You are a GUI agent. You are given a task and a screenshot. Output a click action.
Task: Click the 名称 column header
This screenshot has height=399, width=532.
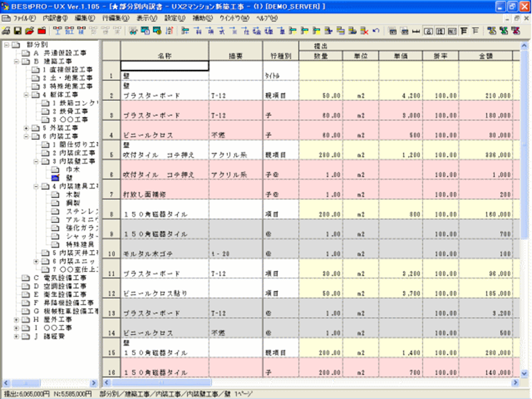pos(165,51)
